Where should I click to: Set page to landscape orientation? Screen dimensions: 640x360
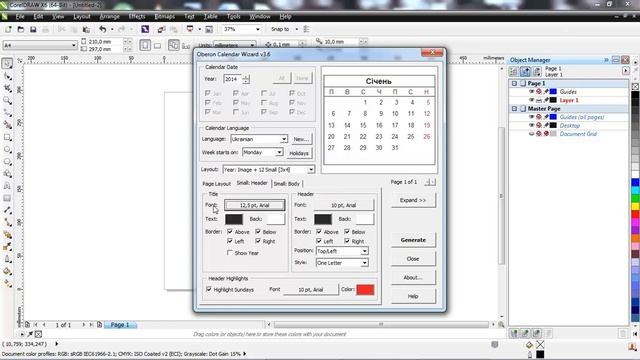click(x=158, y=45)
